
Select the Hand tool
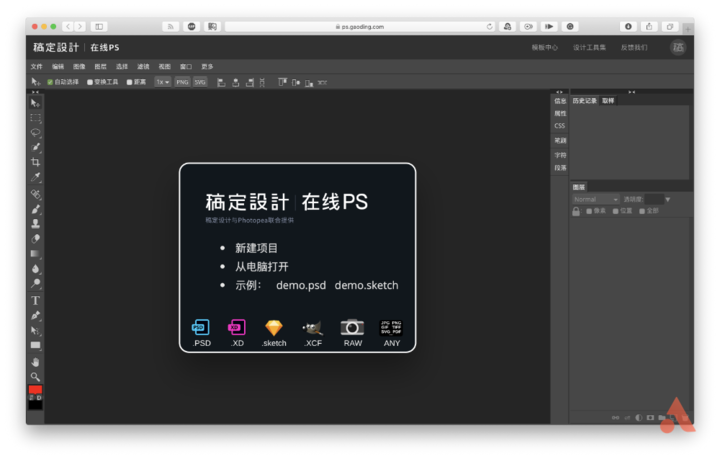[35, 362]
